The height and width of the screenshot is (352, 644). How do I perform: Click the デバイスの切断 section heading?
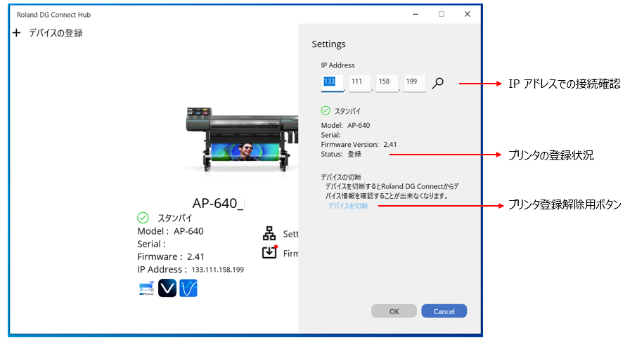coord(341,177)
